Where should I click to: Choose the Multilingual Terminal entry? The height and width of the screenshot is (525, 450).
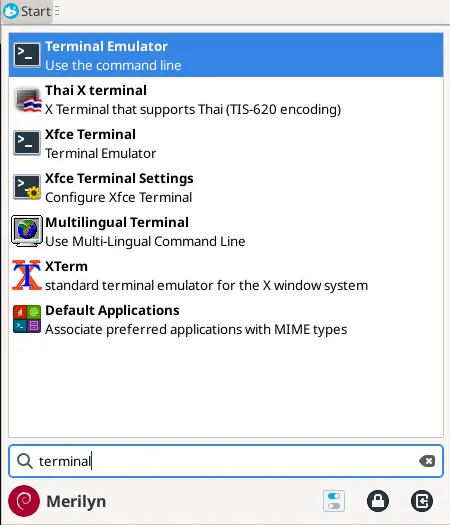226,231
